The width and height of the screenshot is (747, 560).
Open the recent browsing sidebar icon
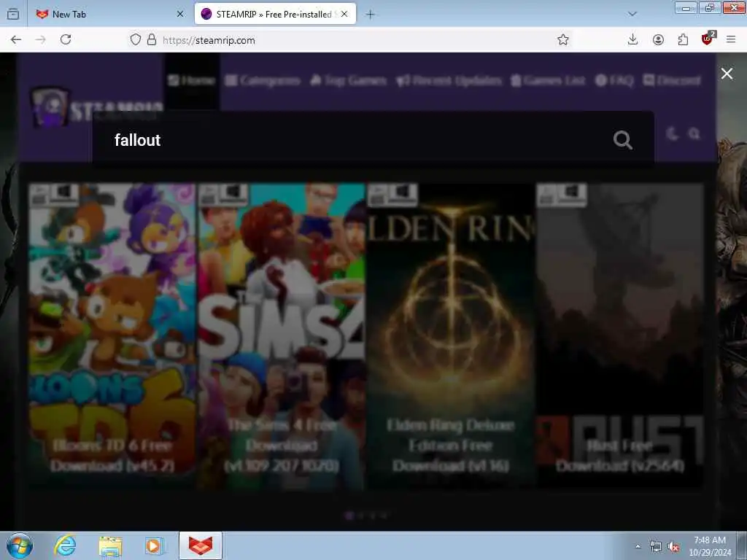13,15
